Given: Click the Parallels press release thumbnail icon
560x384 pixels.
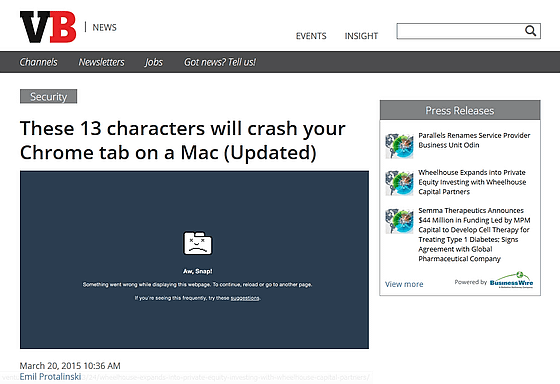Looking at the screenshot, I should pos(399,146).
